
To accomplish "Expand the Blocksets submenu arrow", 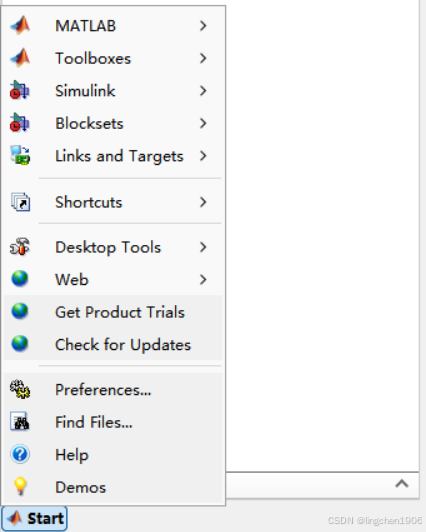I will click(x=203, y=123).
